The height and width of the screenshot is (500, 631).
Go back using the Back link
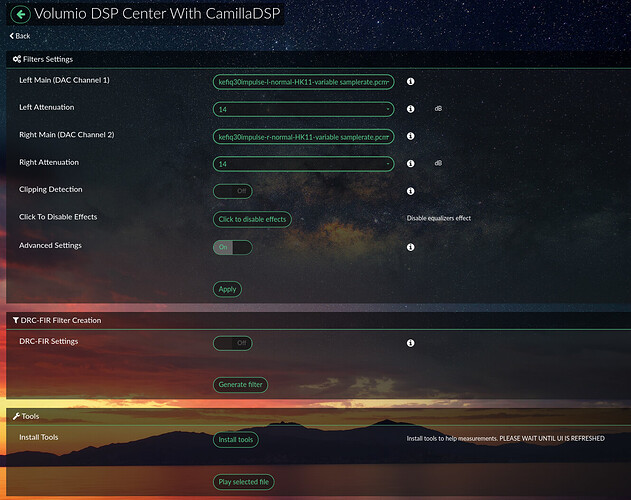point(20,36)
